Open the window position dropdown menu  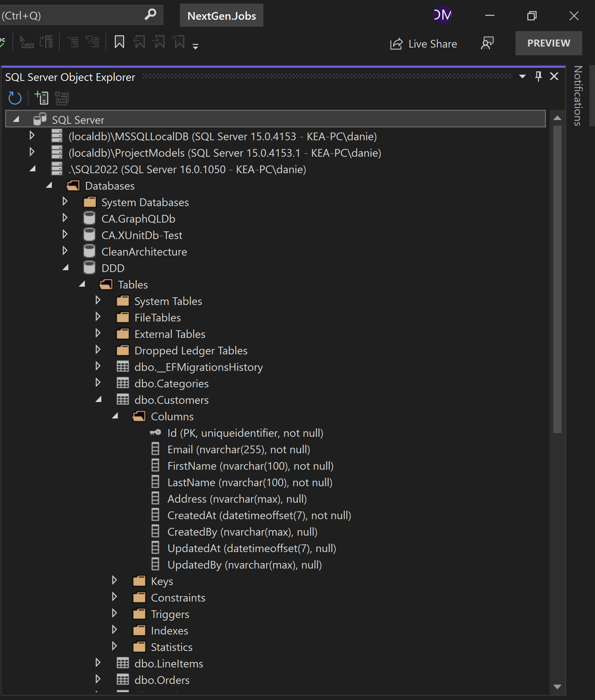point(522,77)
